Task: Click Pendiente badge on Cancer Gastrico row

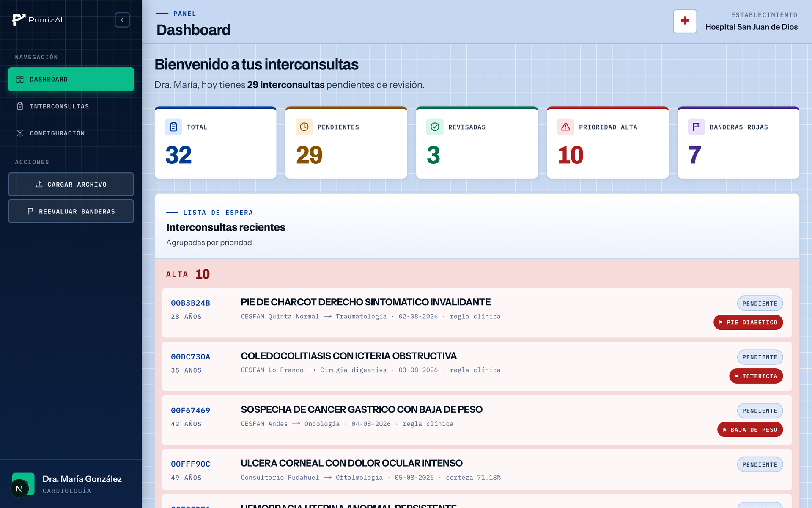Action: coord(760,411)
